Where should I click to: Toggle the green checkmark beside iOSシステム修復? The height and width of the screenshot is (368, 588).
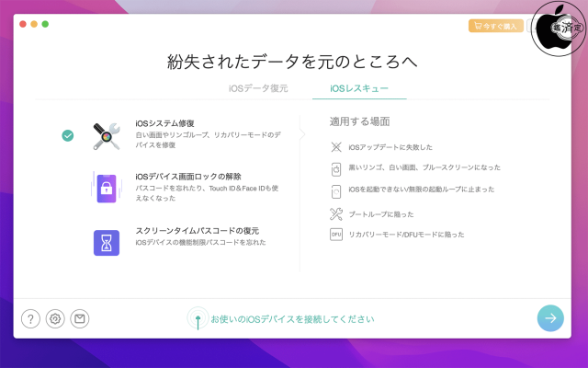click(68, 135)
